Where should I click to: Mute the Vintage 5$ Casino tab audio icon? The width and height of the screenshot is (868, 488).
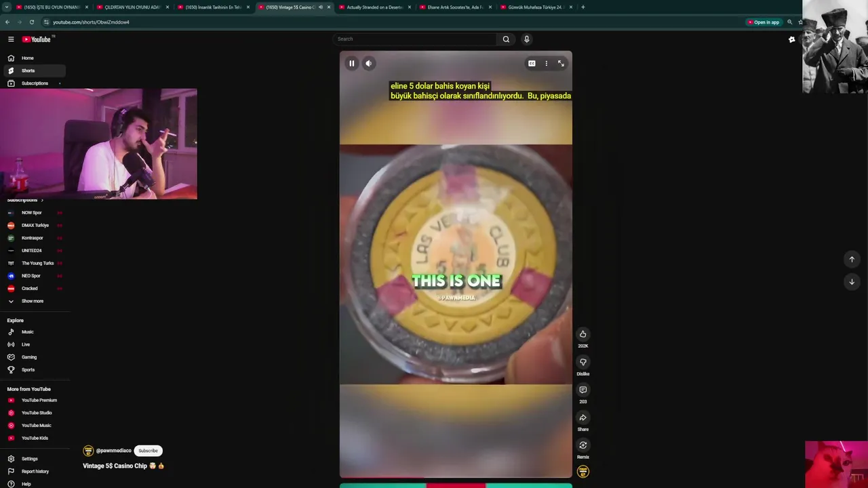coord(321,7)
